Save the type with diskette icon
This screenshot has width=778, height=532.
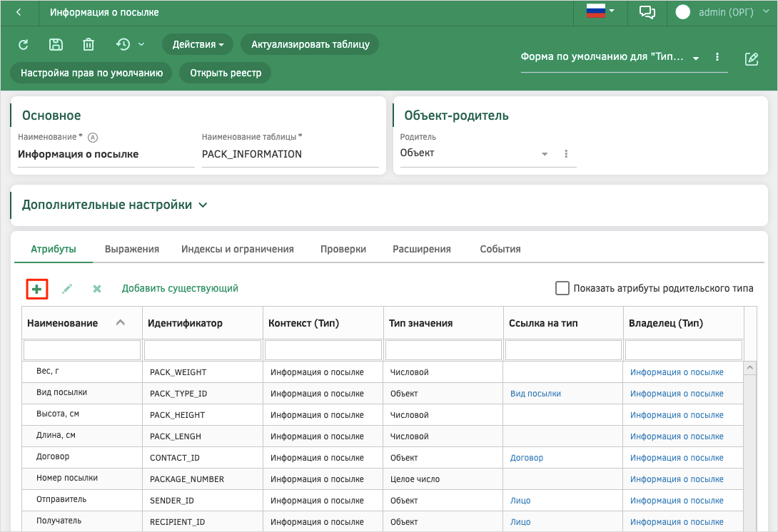[56, 45]
